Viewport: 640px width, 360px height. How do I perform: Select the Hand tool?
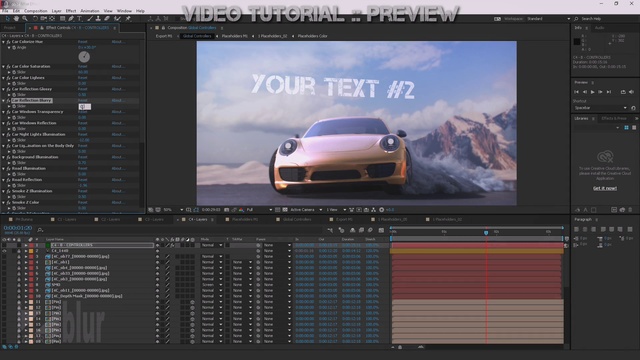[16, 18]
